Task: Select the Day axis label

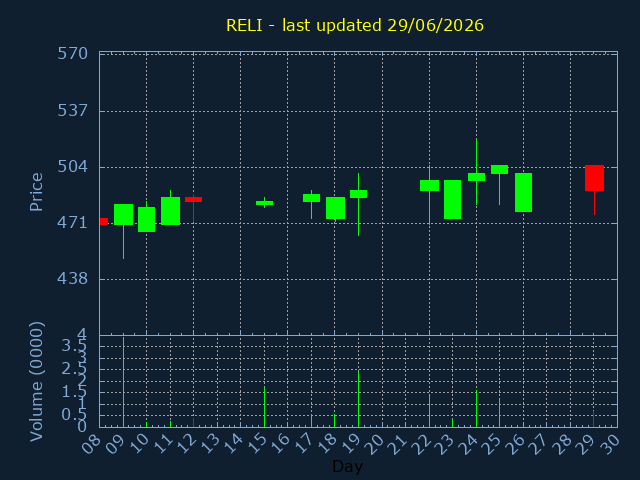Action: pos(347,466)
